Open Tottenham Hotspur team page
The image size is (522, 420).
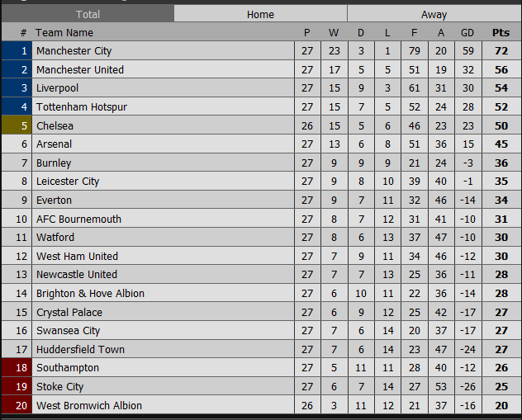tap(81, 107)
